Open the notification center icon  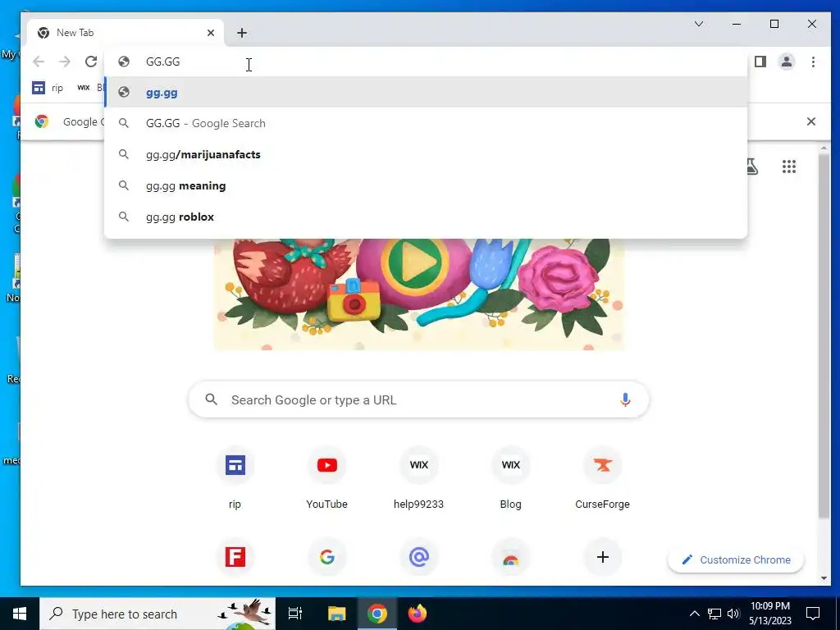click(x=813, y=614)
